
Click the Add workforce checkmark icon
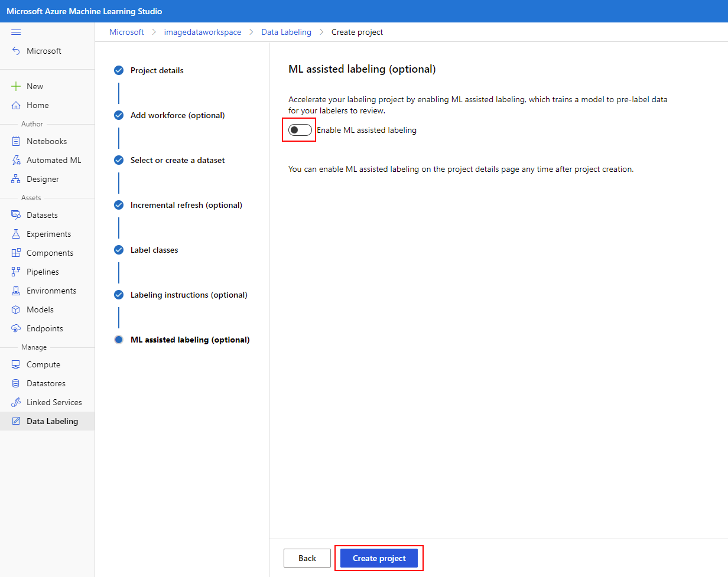click(x=119, y=115)
